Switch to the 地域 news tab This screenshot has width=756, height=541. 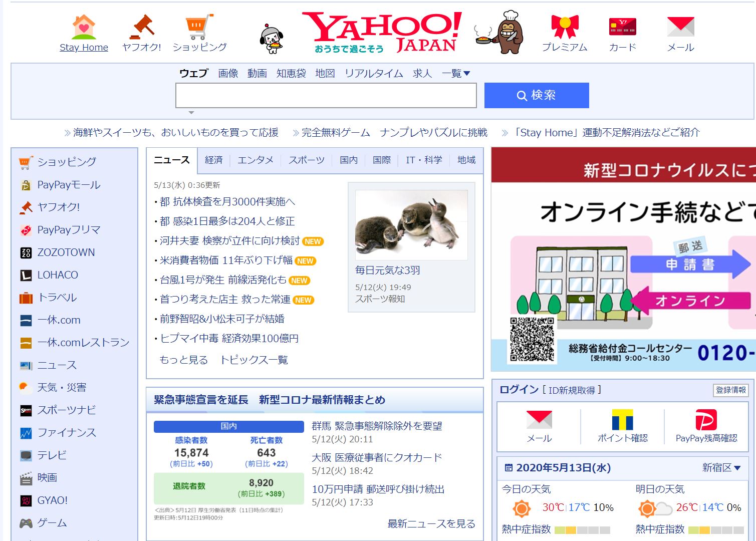coord(466,160)
